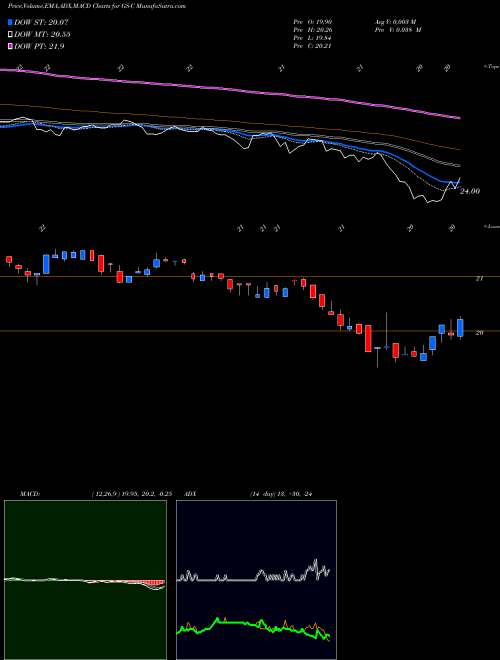Click the 24.00 price label on EMA chart

[470, 191]
